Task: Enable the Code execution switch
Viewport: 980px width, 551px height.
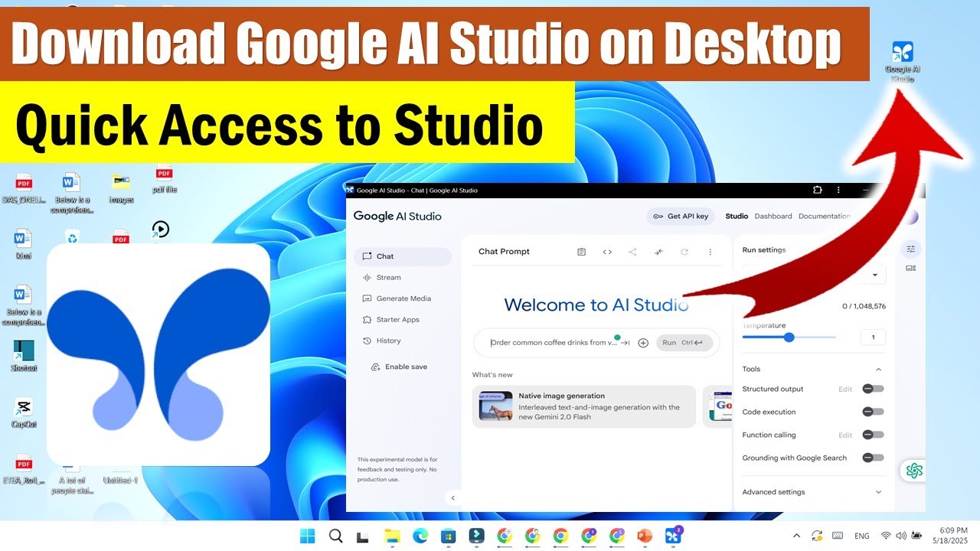Action: (873, 412)
